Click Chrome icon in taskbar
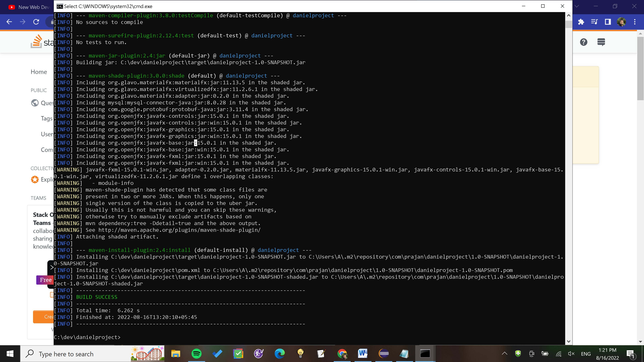Image resolution: width=644 pixels, height=362 pixels. [342, 353]
